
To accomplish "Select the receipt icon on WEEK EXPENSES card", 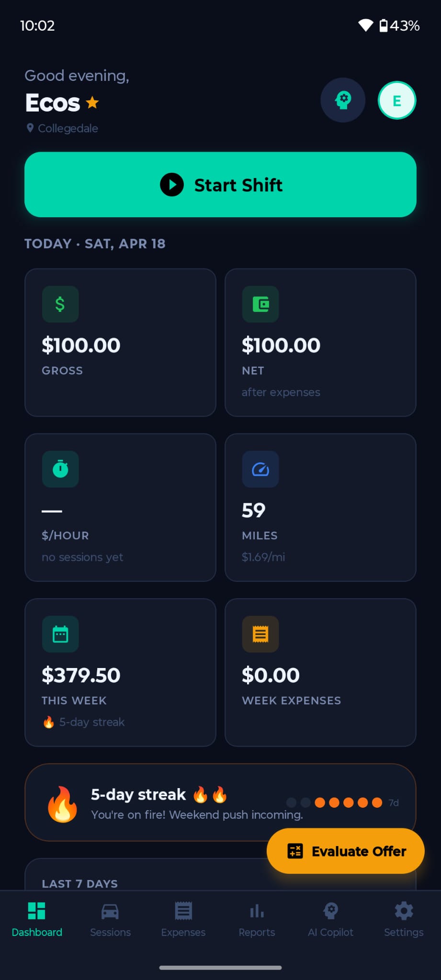I will (260, 634).
